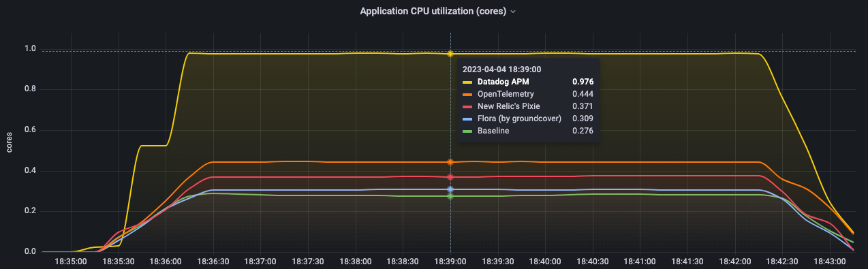
Task: Click 'Flora (by groundcover)' label in tooltip
Action: point(519,118)
